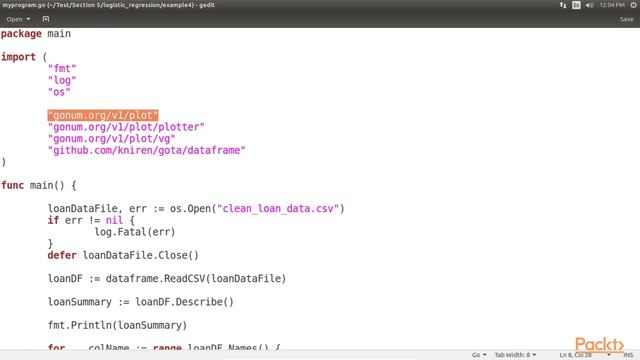Click the new document icon beside Open
The image size is (640, 360).
(46, 19)
